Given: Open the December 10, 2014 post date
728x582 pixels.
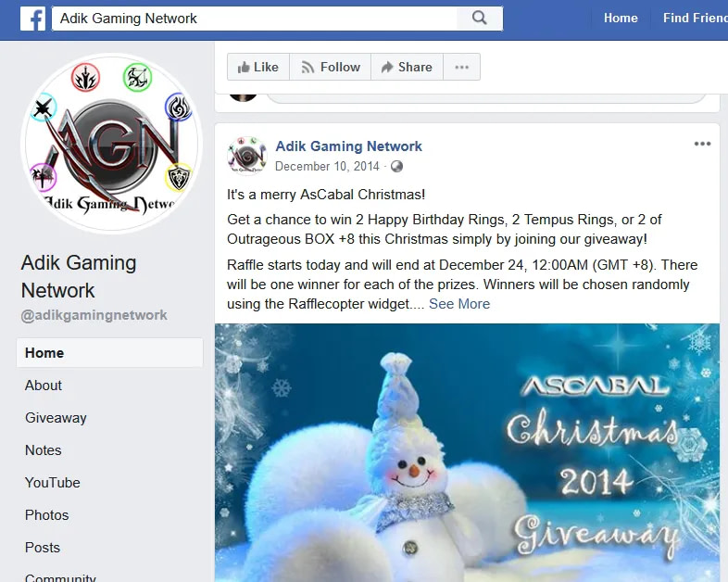Looking at the screenshot, I should pos(327,166).
